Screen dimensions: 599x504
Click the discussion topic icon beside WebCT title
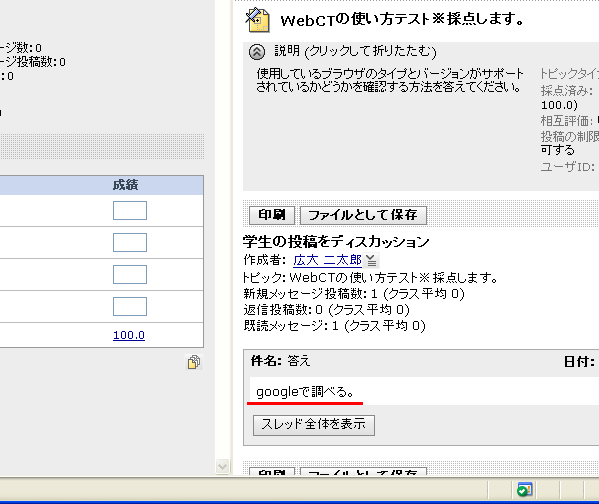[257, 20]
